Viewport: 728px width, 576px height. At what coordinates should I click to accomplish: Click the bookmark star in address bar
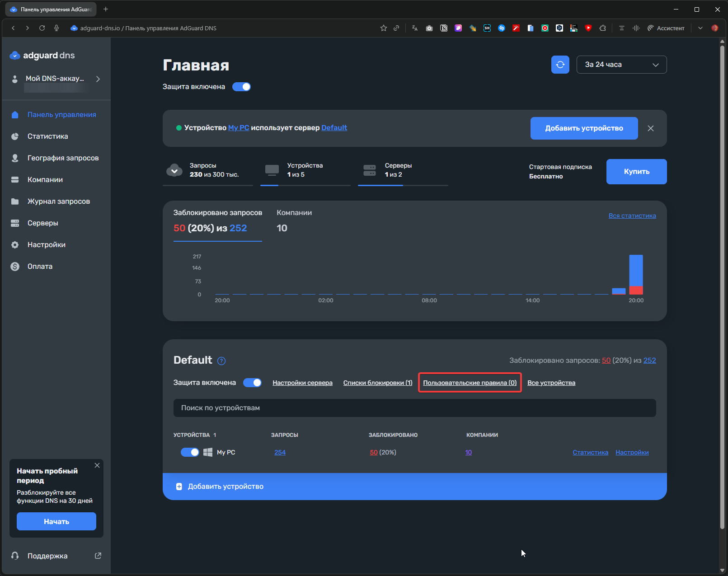click(384, 28)
